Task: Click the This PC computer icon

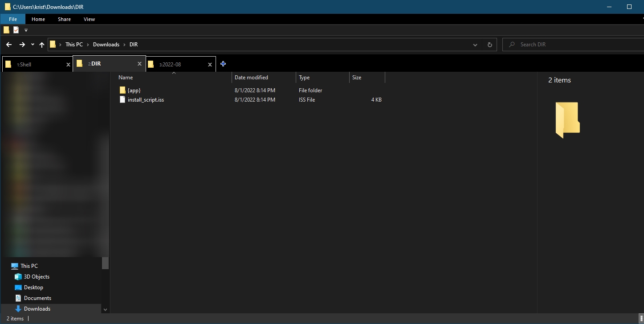Action: (x=15, y=266)
